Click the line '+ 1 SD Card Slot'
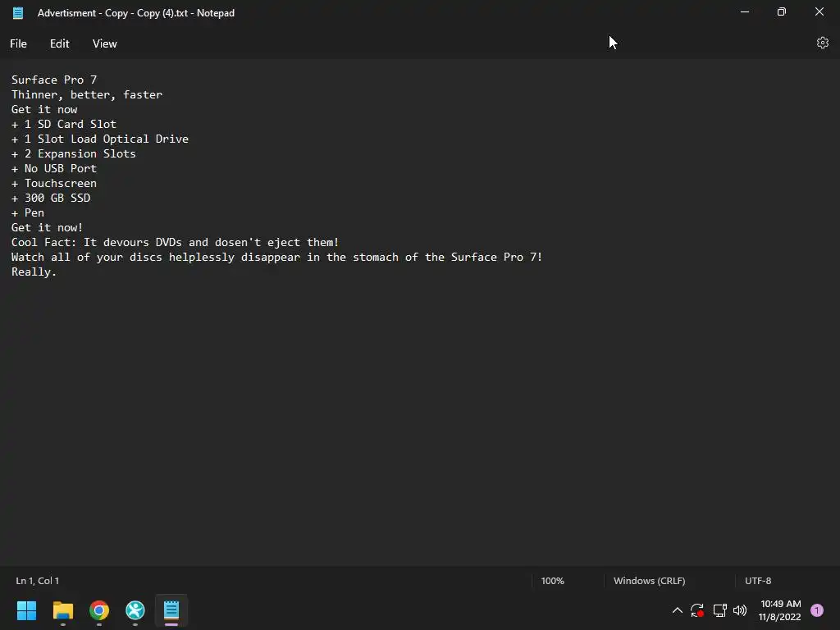 point(64,125)
